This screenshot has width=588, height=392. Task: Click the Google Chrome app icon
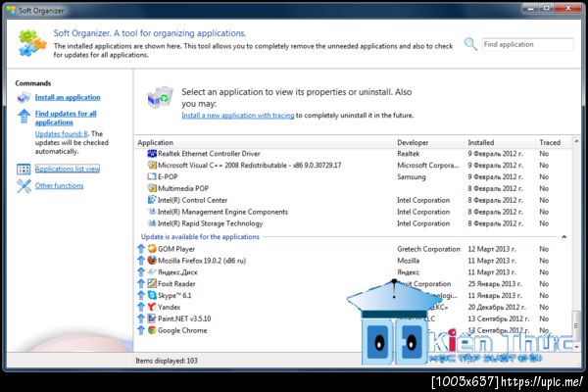click(152, 330)
